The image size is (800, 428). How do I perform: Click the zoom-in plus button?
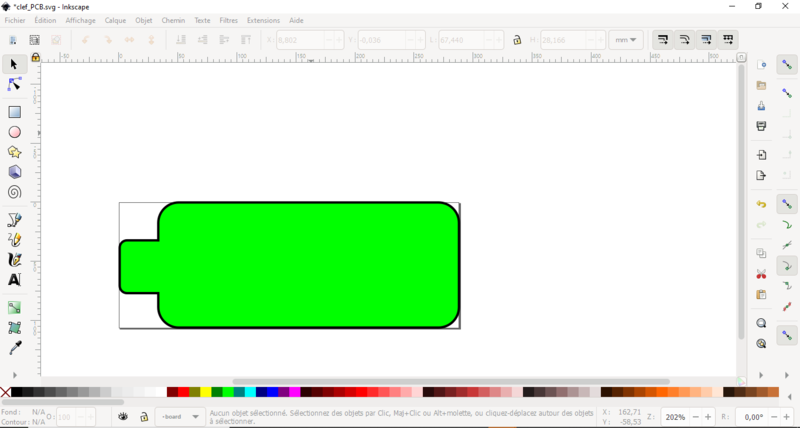(708, 416)
